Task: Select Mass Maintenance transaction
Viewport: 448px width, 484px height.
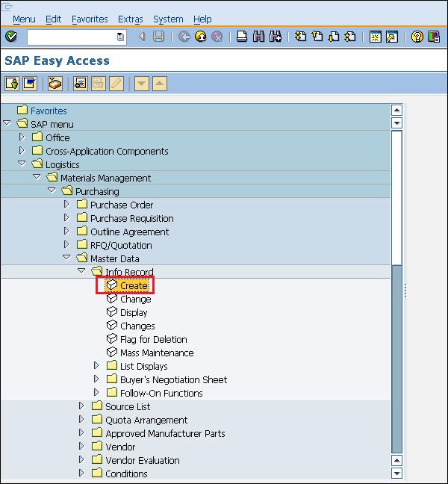Action: click(157, 353)
